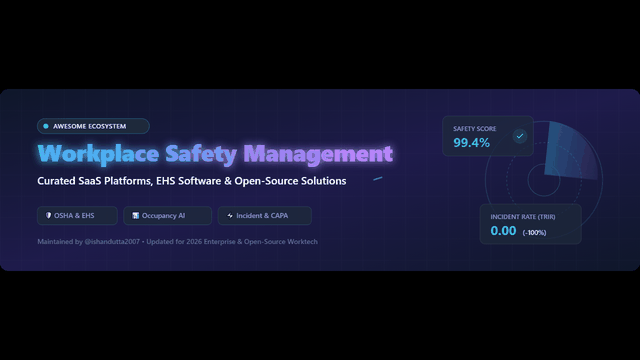Click the cyan dot in Awesome Ecosystem pill
The width and height of the screenshot is (640, 360).
(46, 126)
